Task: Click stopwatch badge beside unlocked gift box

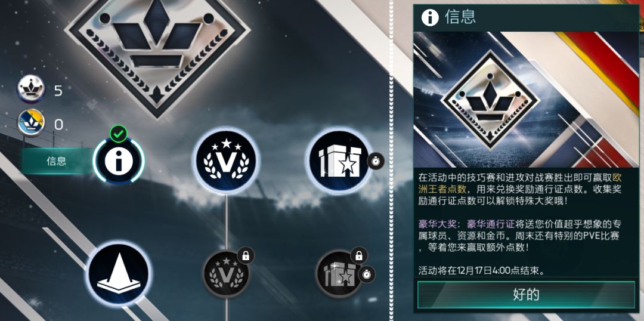Action: tap(376, 160)
